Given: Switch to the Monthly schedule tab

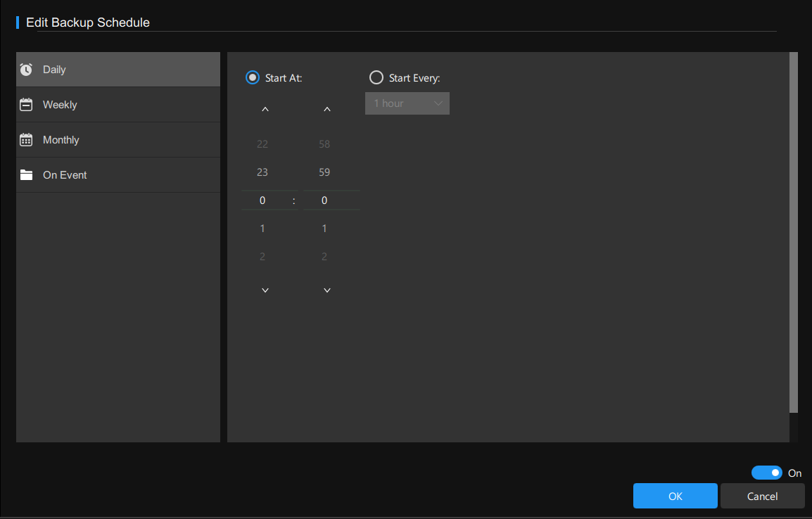Looking at the screenshot, I should (x=118, y=140).
